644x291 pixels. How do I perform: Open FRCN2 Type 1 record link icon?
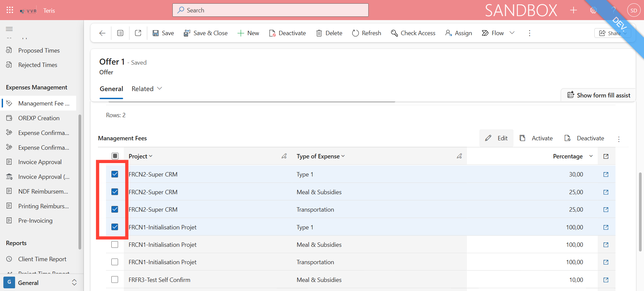tap(606, 174)
